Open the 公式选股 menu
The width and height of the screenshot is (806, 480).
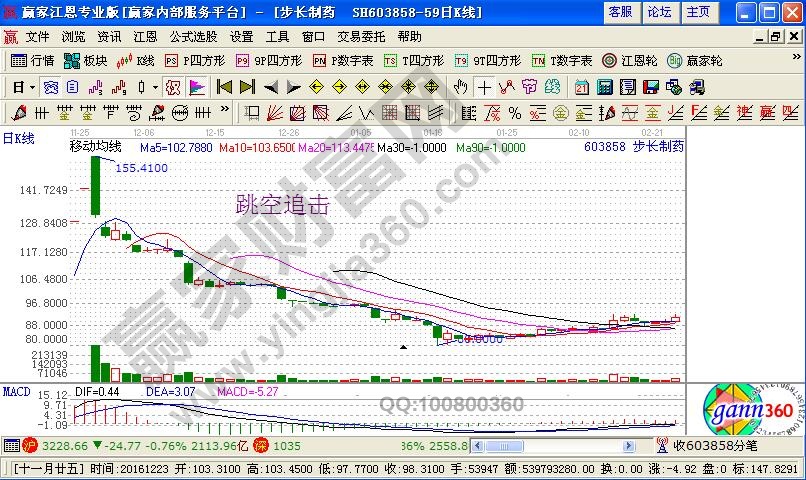click(x=192, y=36)
